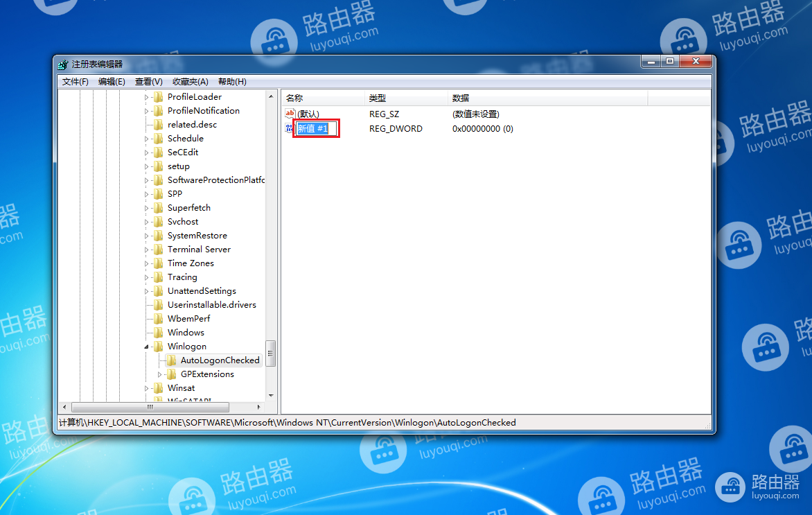The height and width of the screenshot is (515, 812).
Task: Expand the GPExtensions key
Action: [x=159, y=374]
